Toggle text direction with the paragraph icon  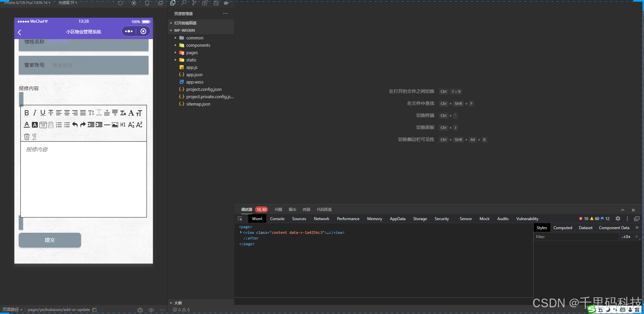click(34, 136)
